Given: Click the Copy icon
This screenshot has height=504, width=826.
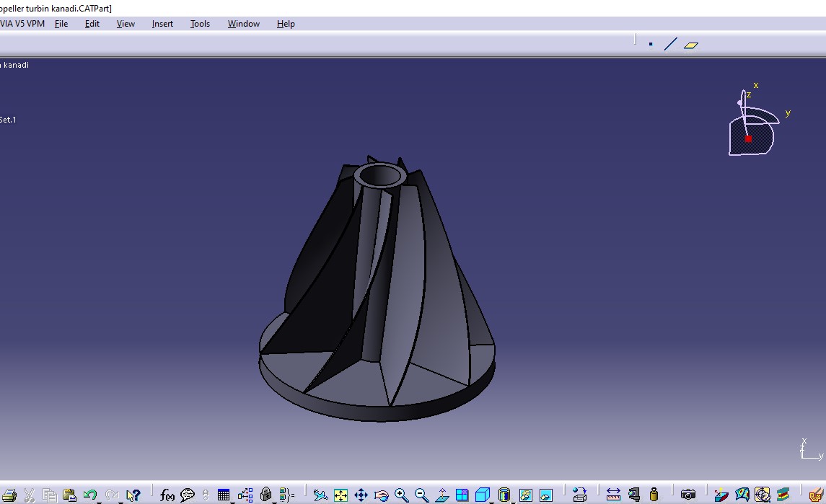Looking at the screenshot, I should (50, 495).
